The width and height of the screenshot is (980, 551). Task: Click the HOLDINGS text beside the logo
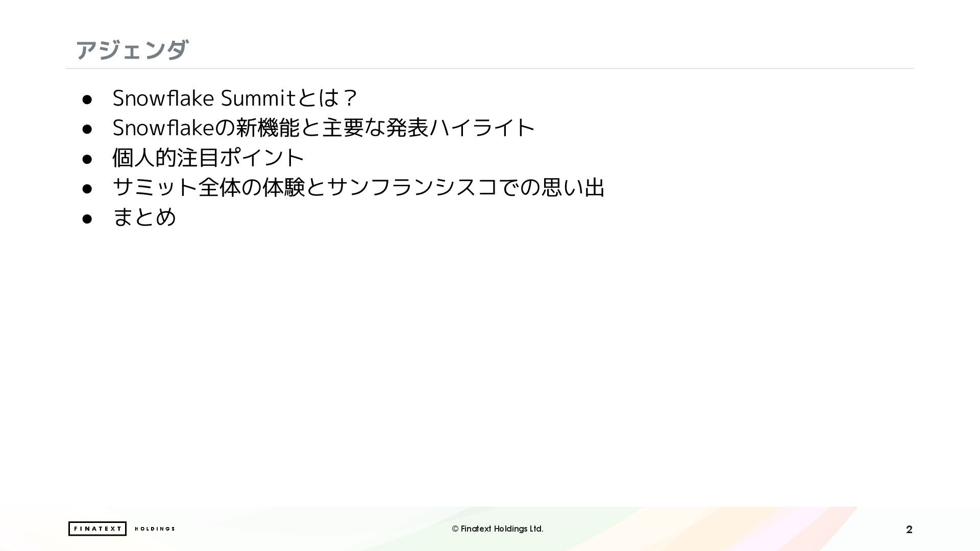(x=155, y=529)
